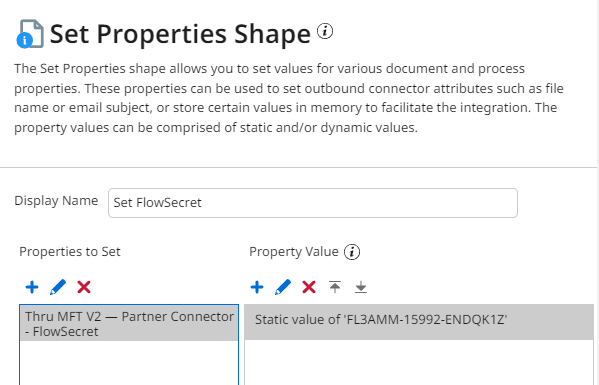Show help for the Property Value label
Screen dimensions: 599x385
tap(352, 252)
